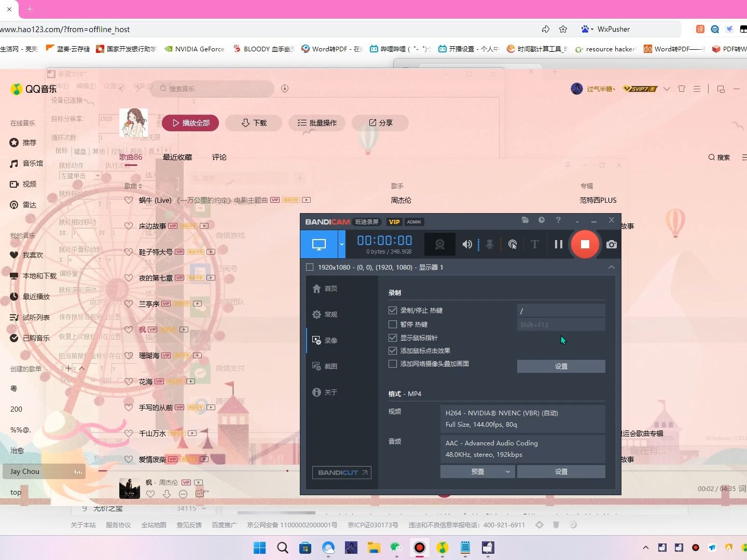Open Windows taskbar search icon
This screenshot has width=747, height=560.
(282, 548)
